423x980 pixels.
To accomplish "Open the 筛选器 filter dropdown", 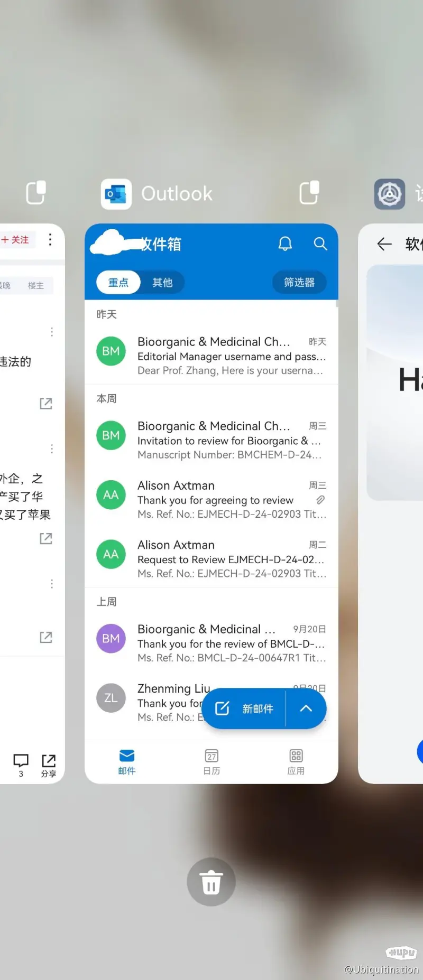I will click(x=299, y=283).
